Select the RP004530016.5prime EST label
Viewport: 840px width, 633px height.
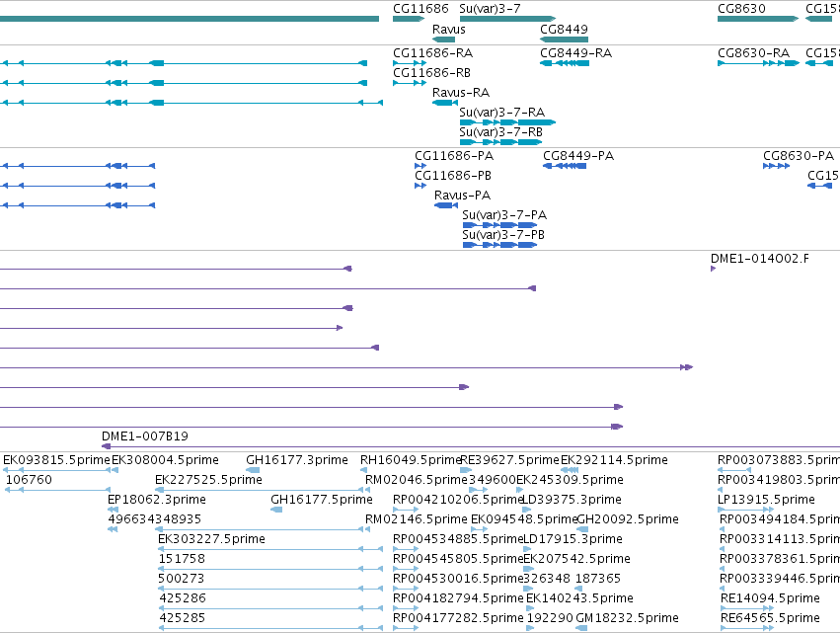pos(457,579)
